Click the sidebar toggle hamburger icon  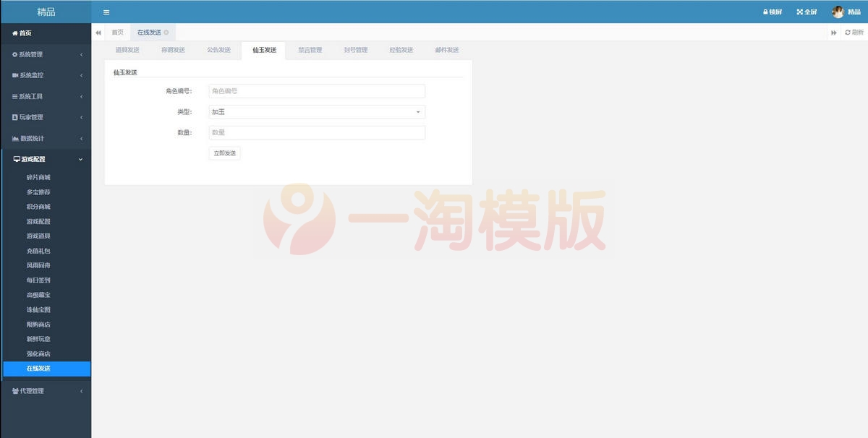pyautogui.click(x=106, y=12)
